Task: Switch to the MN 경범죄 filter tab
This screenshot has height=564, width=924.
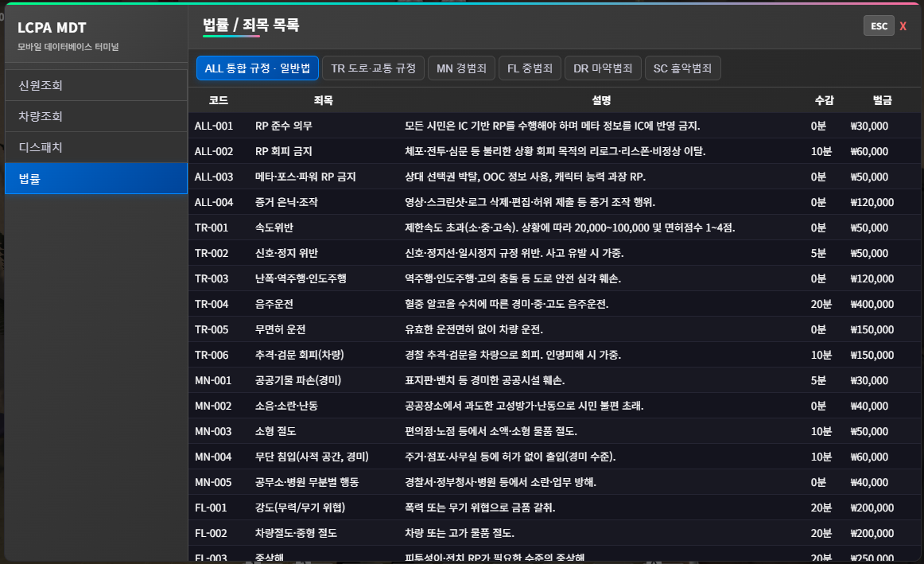Action: point(460,68)
